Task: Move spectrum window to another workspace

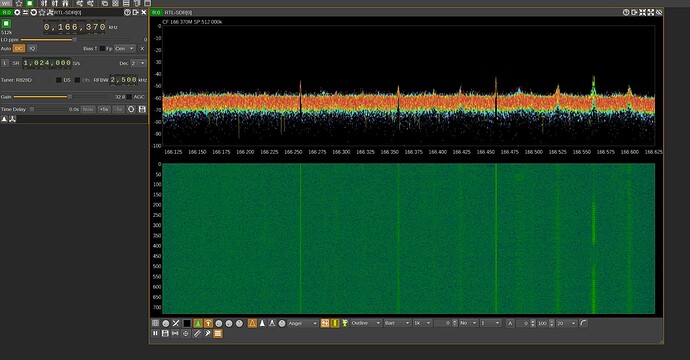Action: [x=634, y=12]
